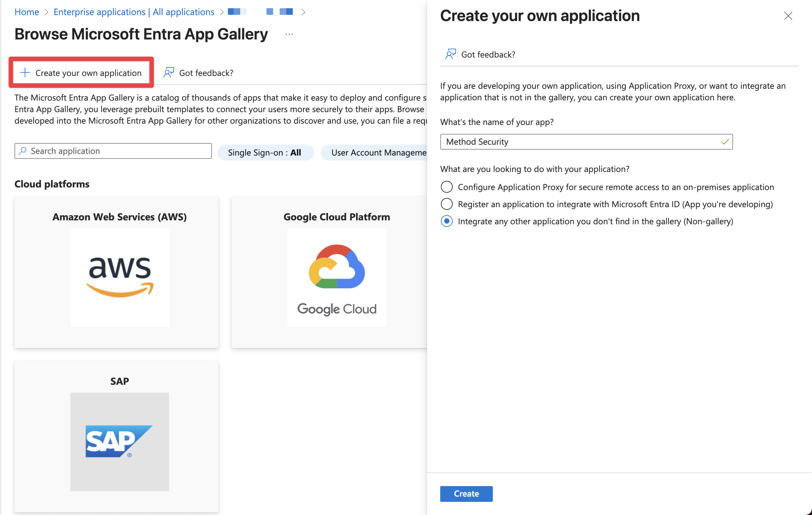Open the ellipsis menu beside the gallery title
This screenshot has width=812, height=515.
289,34
